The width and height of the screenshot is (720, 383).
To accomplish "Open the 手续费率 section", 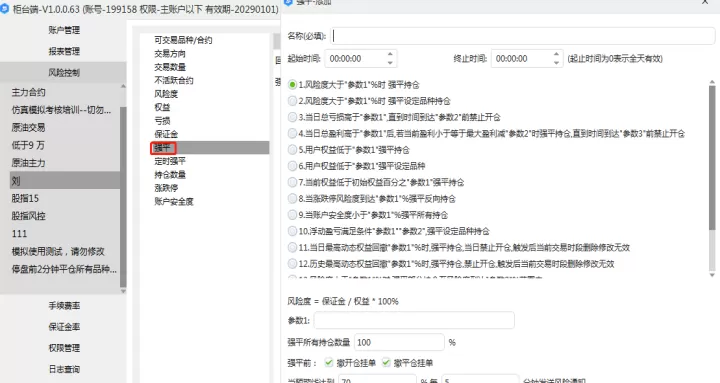I will pyautogui.click(x=64, y=306).
